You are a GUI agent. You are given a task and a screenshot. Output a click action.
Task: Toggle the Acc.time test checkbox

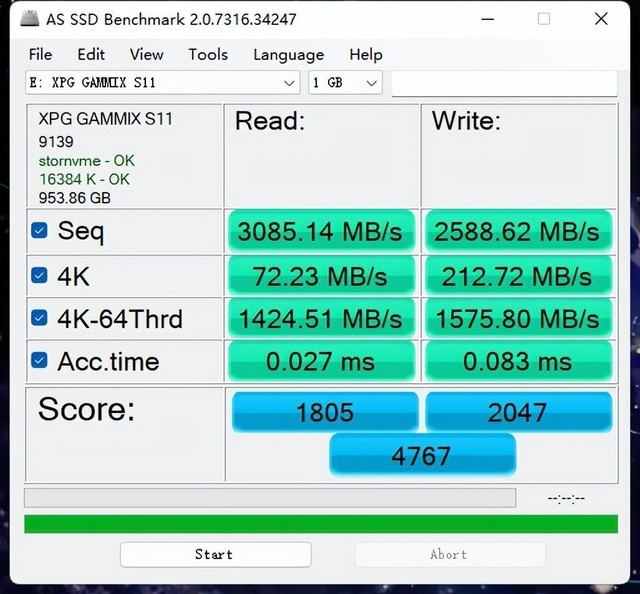pyautogui.click(x=39, y=361)
